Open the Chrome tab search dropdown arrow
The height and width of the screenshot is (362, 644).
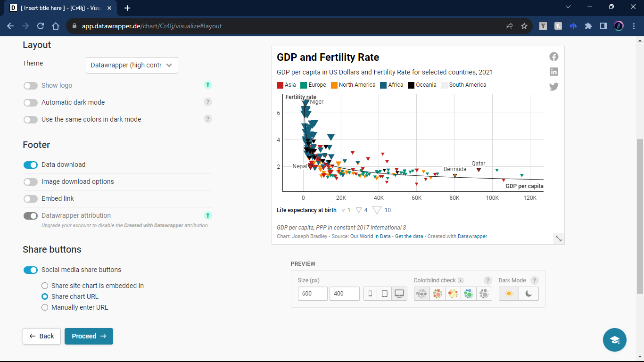coord(568,7)
